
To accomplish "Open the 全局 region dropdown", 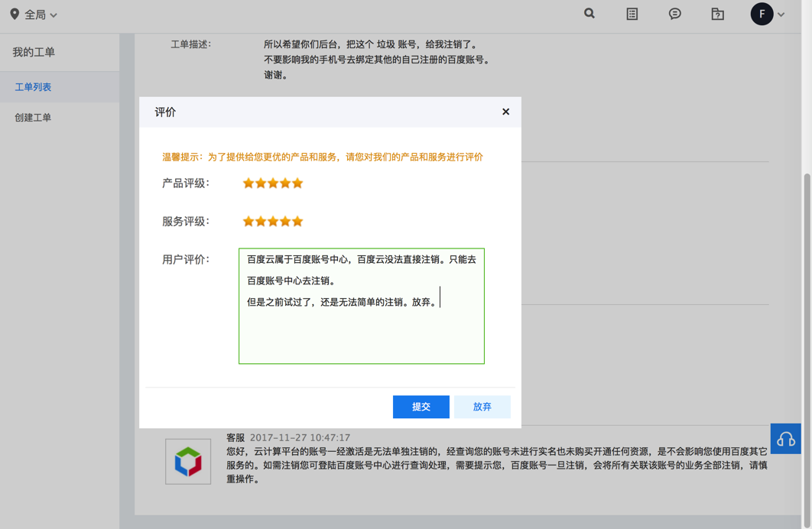I will 41,15.
